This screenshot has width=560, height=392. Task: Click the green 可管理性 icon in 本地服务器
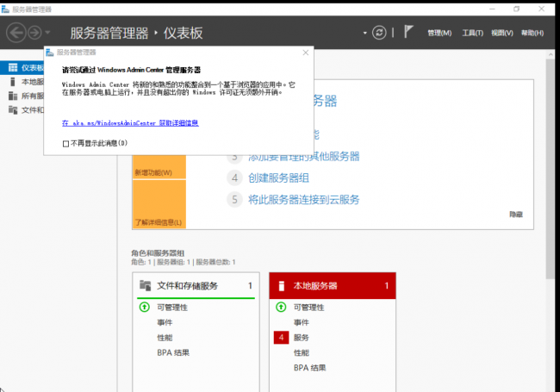281,307
